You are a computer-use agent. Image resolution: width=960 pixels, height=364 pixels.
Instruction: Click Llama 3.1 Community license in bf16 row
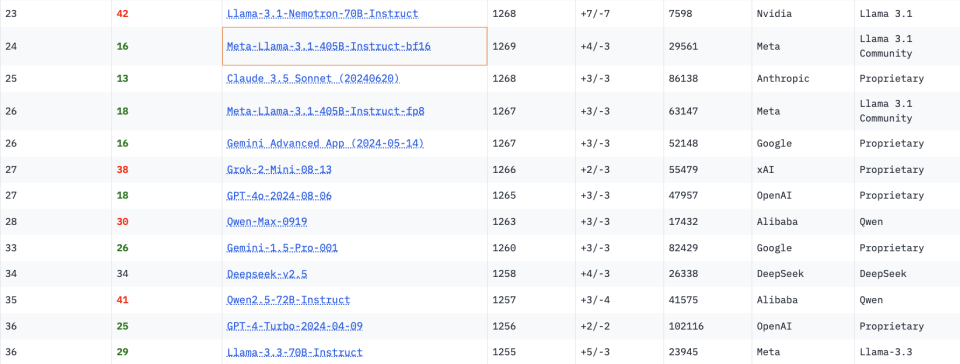pyautogui.click(x=886, y=46)
